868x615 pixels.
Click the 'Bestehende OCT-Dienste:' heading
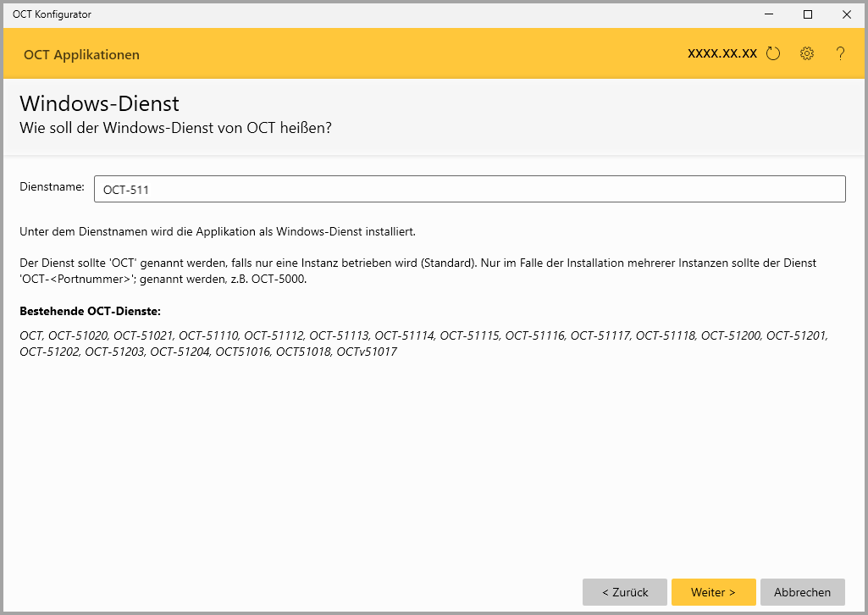[x=90, y=311]
